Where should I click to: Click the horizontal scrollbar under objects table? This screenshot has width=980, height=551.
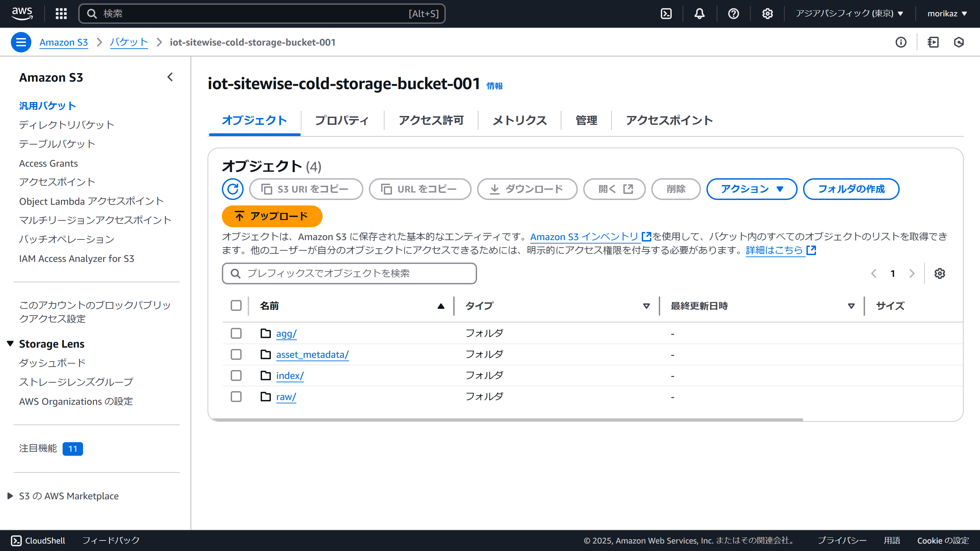[506, 420]
